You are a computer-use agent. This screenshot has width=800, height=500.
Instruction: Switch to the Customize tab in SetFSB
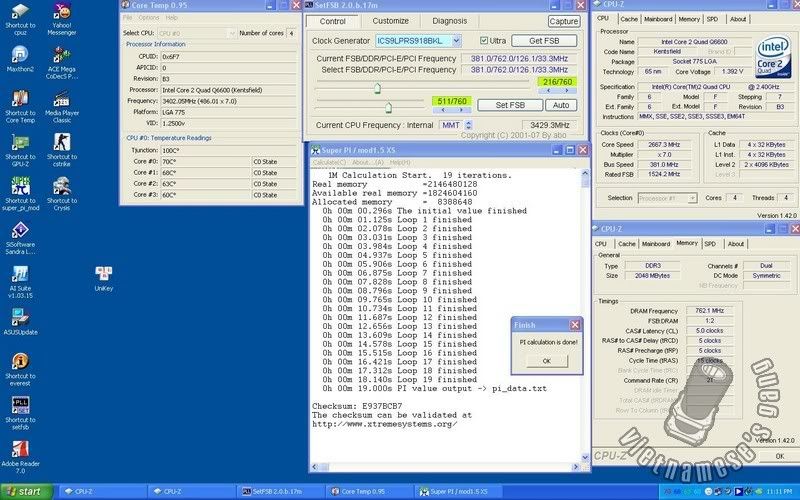390,21
